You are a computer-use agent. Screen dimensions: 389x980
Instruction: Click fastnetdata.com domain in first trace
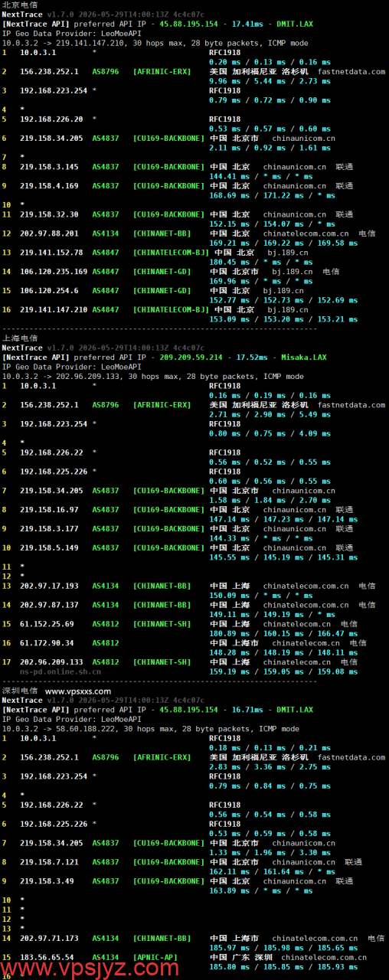point(351,71)
